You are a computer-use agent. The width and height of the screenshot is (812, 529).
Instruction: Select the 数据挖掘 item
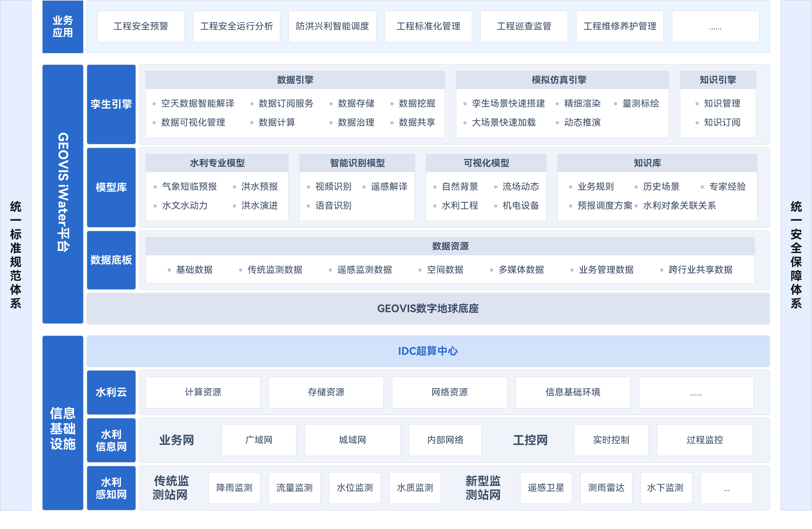[x=417, y=103]
